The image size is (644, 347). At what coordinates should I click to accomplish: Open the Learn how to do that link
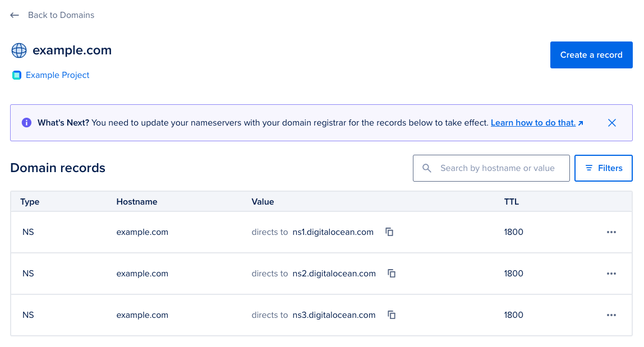533,122
